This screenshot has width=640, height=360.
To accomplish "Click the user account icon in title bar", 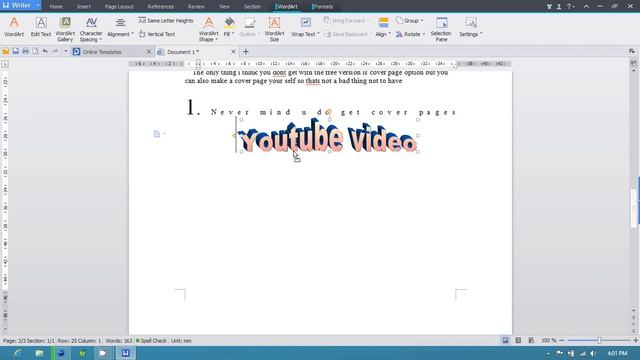I will 559,7.
